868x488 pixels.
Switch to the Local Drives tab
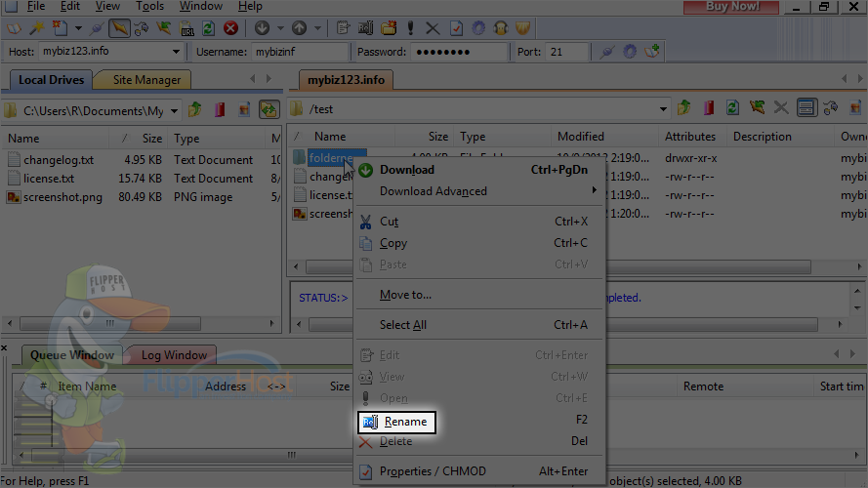(x=51, y=80)
